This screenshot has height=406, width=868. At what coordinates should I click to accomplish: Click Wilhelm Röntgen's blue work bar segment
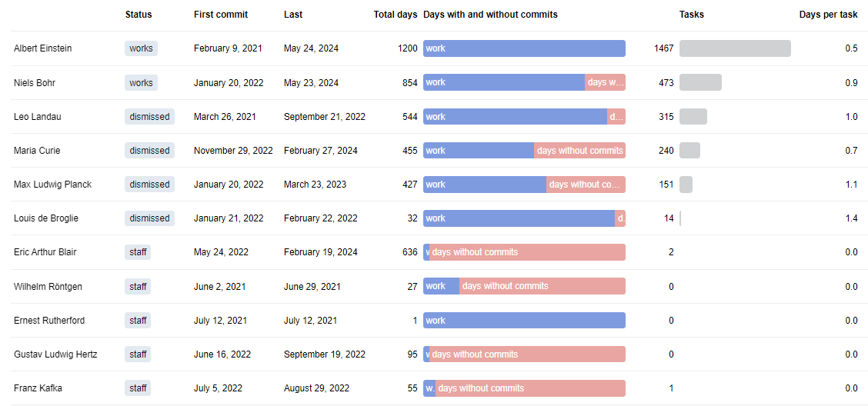[441, 286]
